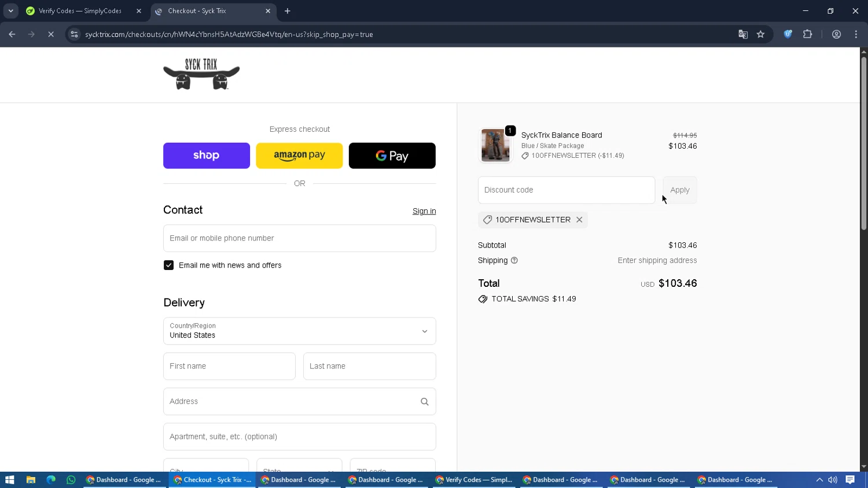The width and height of the screenshot is (868, 488).
Task: Open the volume control in tray
Action: click(x=833, y=480)
